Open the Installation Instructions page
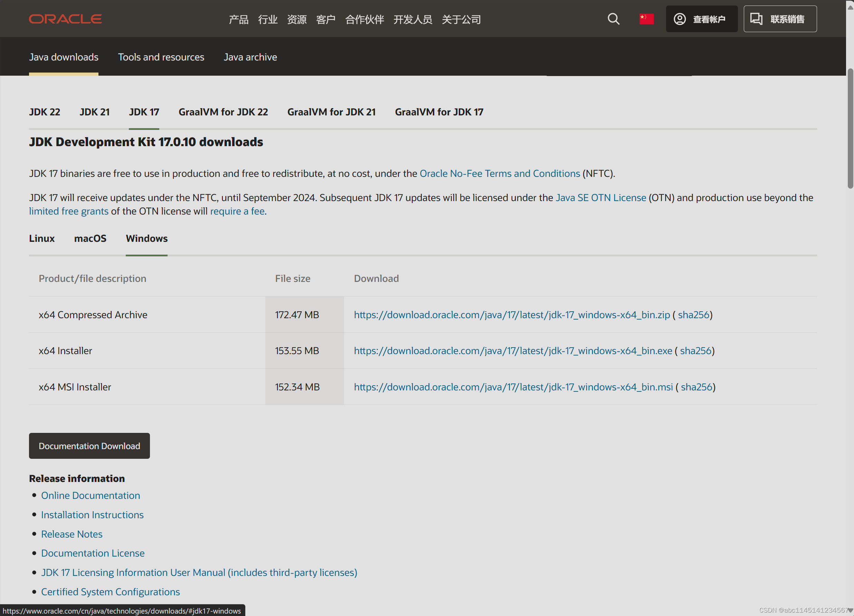The image size is (854, 616). tap(92, 515)
